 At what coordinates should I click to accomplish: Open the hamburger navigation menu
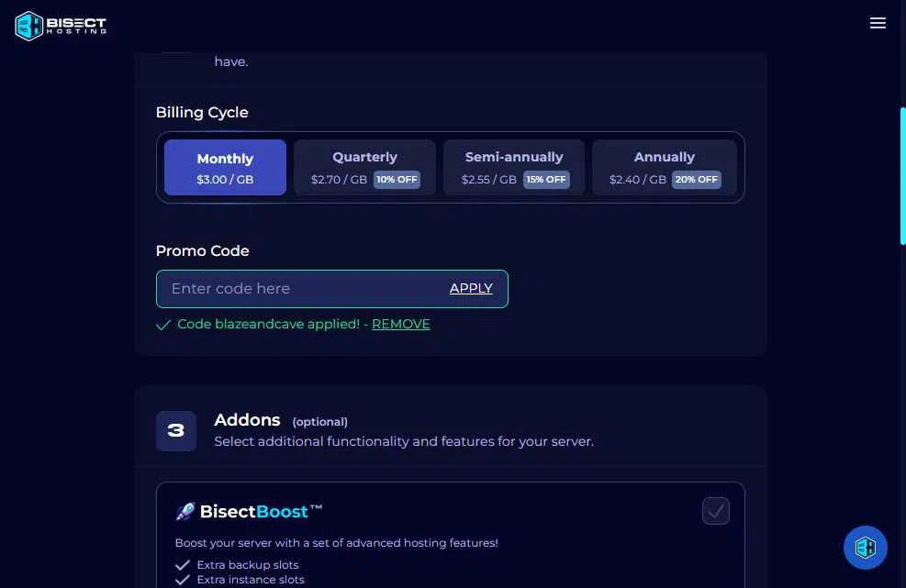pyautogui.click(x=878, y=23)
